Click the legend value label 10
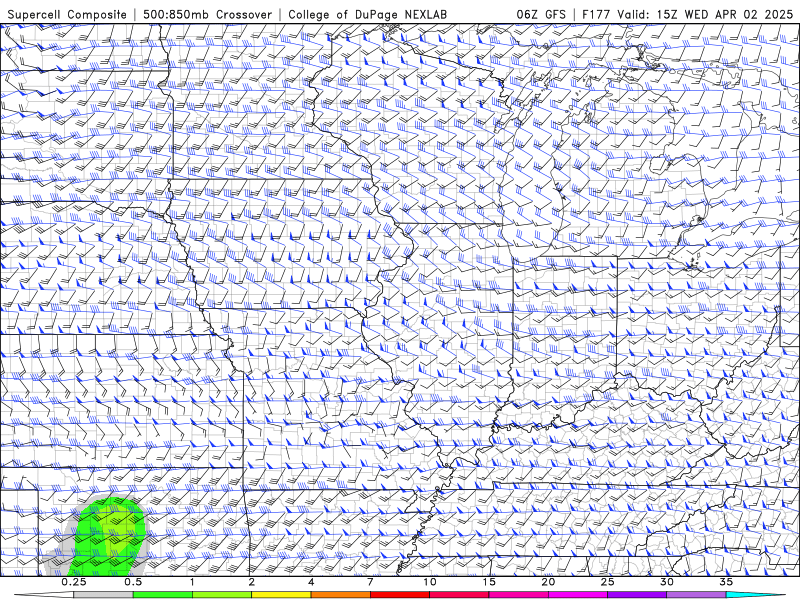This screenshot has height=600, width=800. tap(430, 582)
